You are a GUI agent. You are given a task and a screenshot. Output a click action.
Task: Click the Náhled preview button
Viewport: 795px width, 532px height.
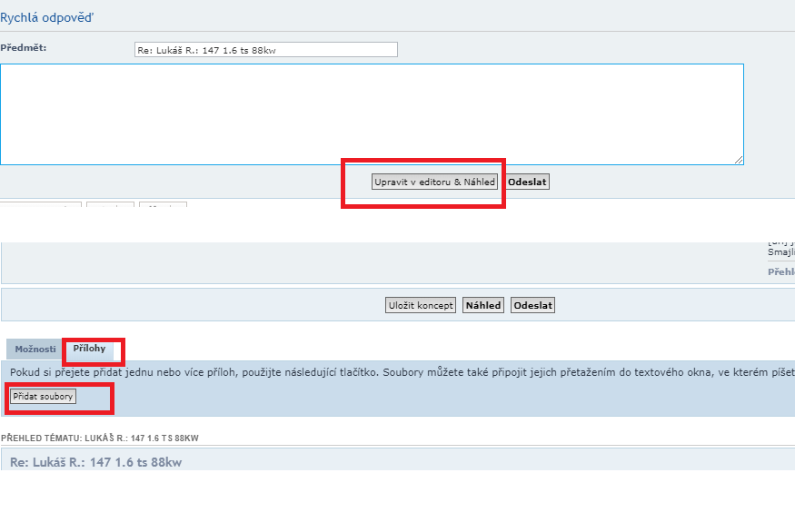click(x=483, y=305)
